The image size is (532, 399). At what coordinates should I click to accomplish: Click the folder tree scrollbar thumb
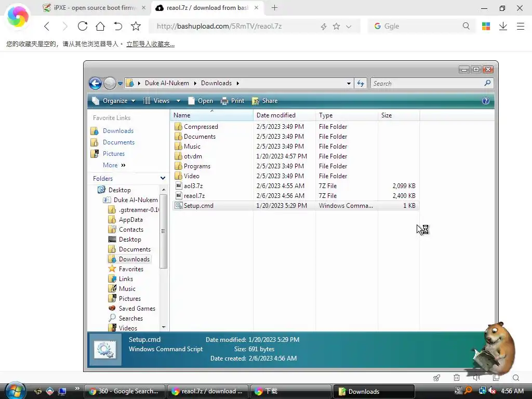click(163, 231)
